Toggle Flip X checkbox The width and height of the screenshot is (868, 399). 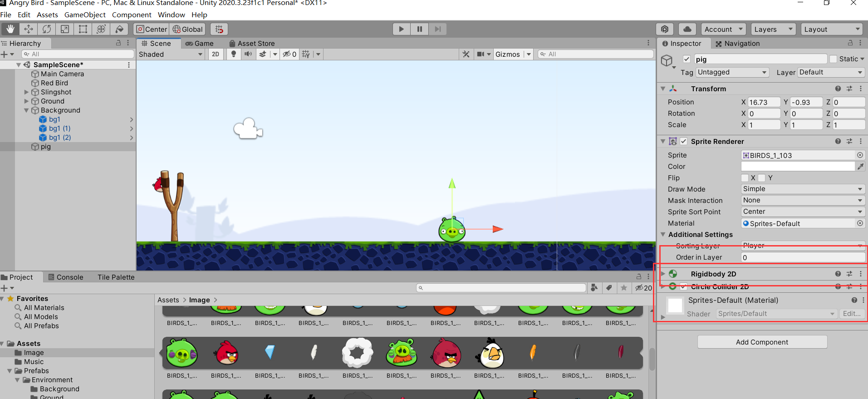pyautogui.click(x=745, y=177)
